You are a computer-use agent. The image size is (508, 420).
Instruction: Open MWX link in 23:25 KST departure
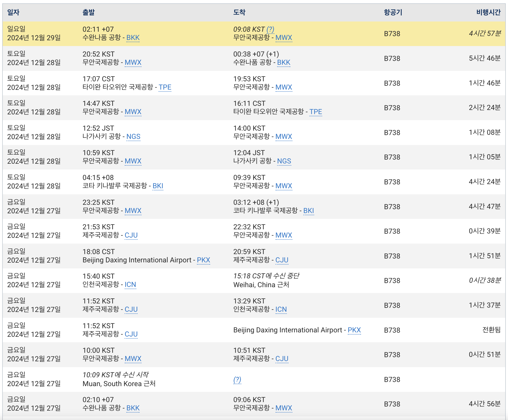coord(133,211)
